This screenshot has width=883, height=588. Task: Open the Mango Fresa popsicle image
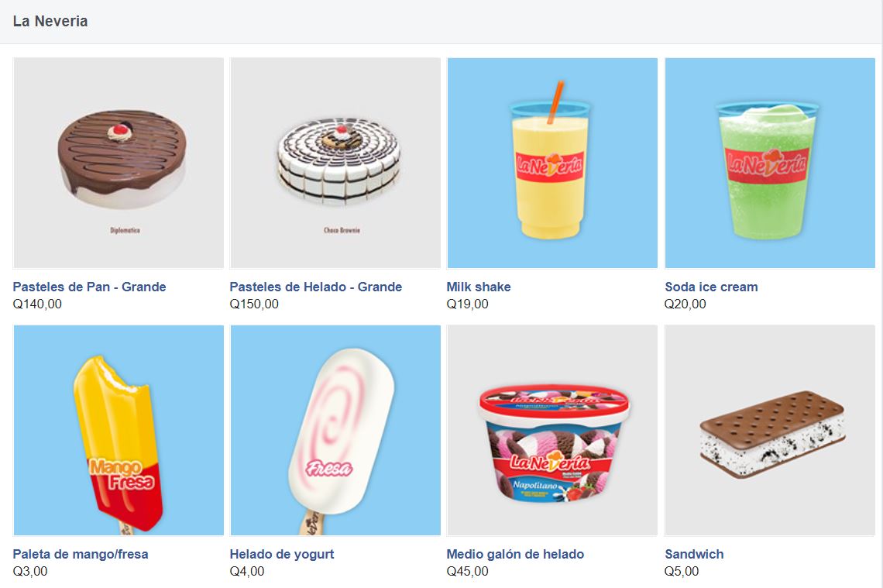point(119,430)
